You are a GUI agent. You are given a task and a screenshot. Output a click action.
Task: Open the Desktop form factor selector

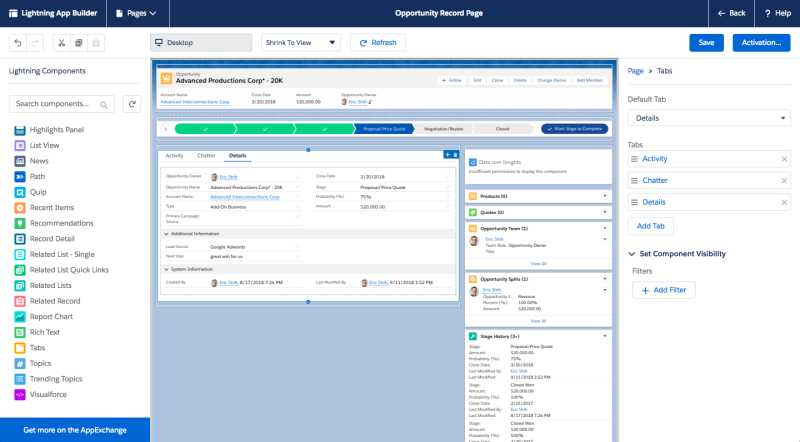tap(201, 43)
